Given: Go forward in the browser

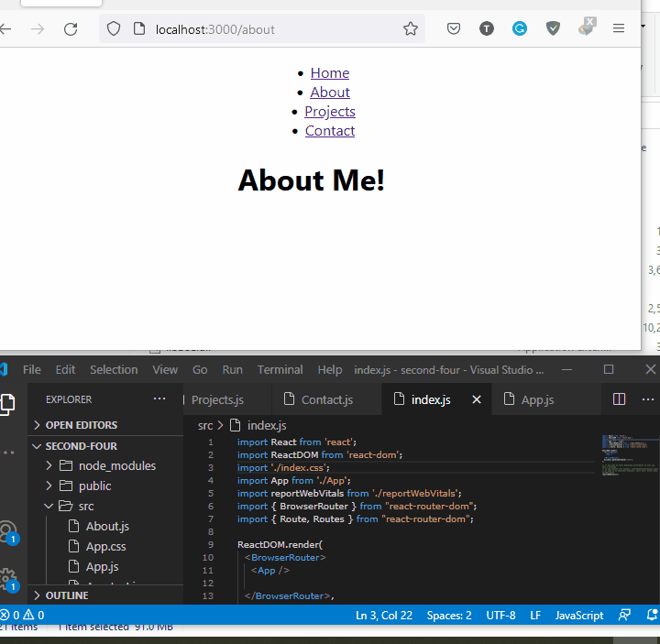Looking at the screenshot, I should [38, 29].
